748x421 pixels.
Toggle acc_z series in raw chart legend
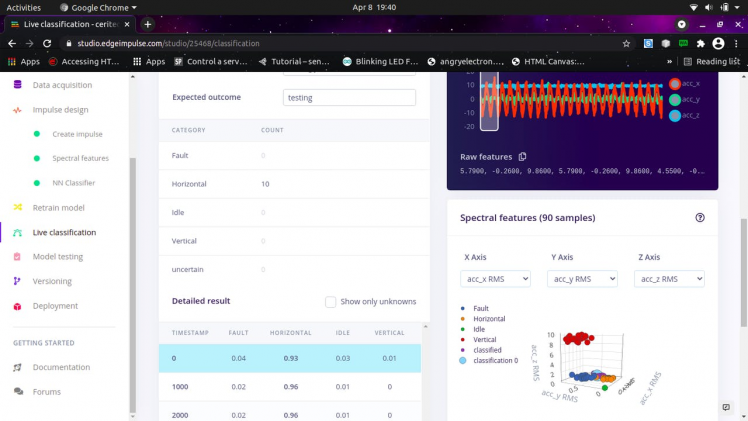click(x=685, y=115)
